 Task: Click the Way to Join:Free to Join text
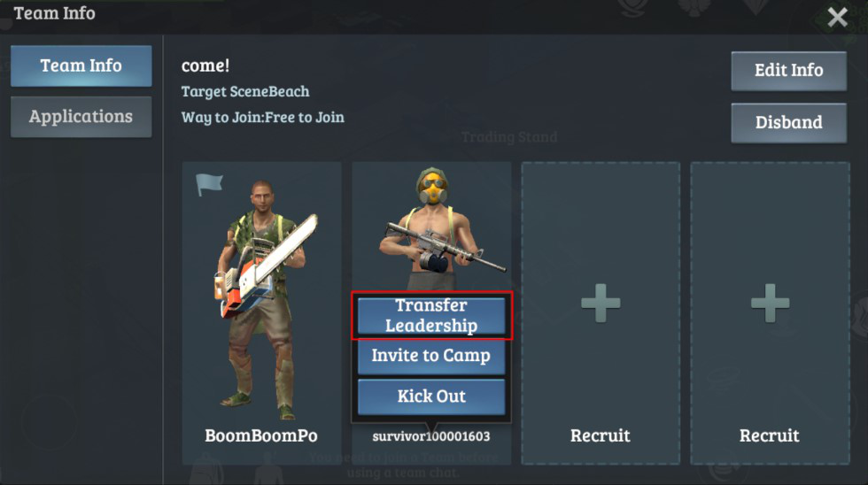262,117
